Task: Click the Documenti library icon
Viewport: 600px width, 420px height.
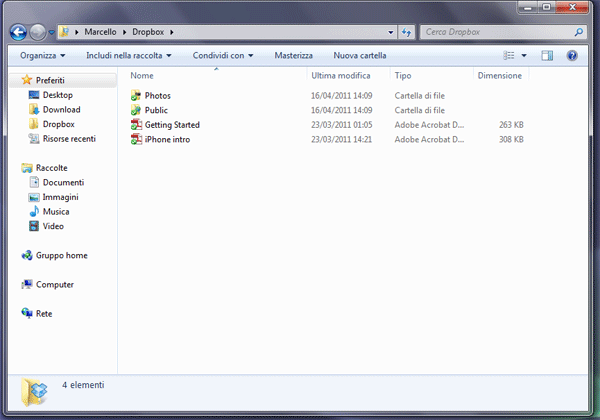Action: point(34,182)
